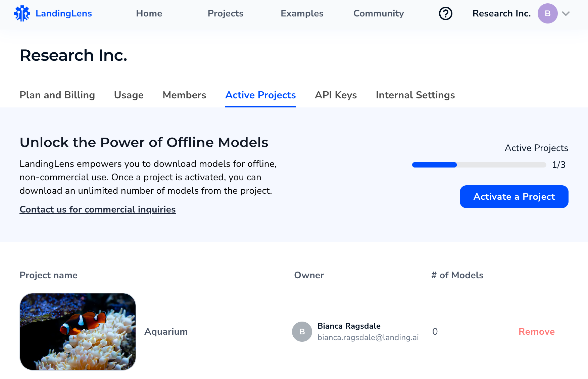The height and width of the screenshot is (379, 588).
Task: Click Unlock the Power of Offline Models heading
Action: pyautogui.click(x=144, y=142)
